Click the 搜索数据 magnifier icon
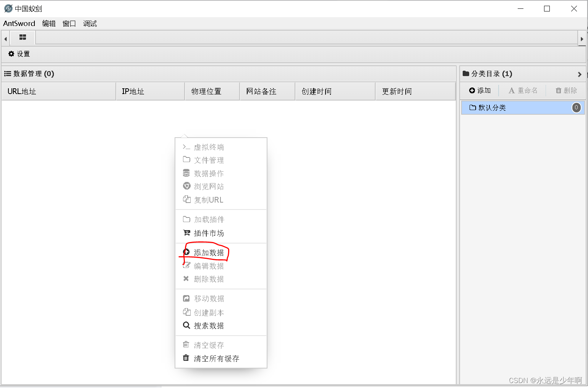The image size is (588, 388). [x=186, y=325]
